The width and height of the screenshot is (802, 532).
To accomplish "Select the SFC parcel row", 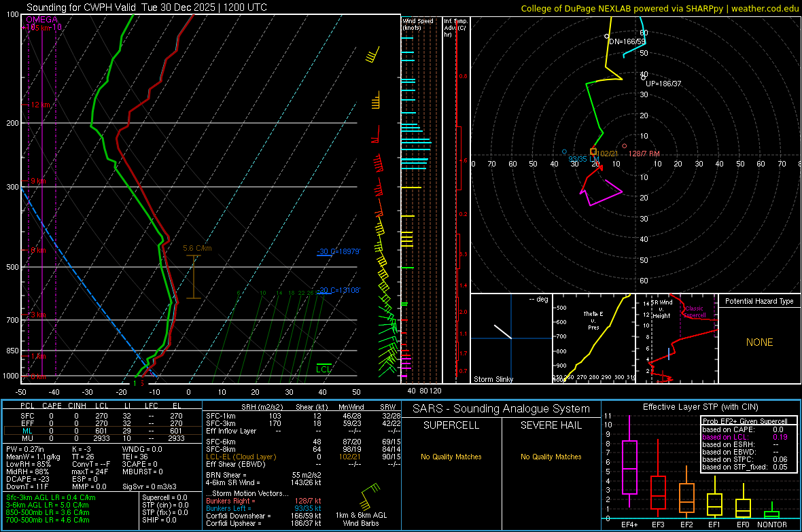I will (103, 416).
